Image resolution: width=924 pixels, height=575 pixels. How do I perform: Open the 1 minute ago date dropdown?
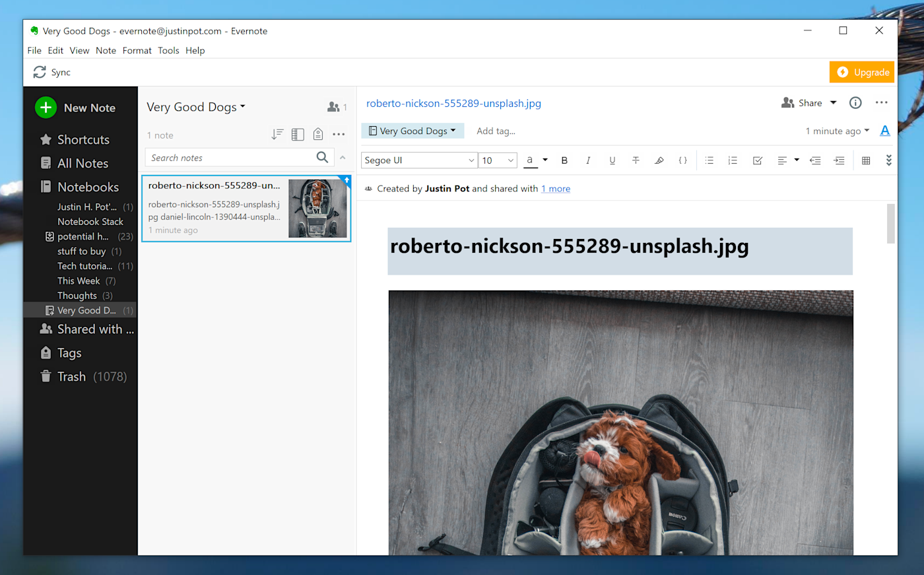coord(838,131)
